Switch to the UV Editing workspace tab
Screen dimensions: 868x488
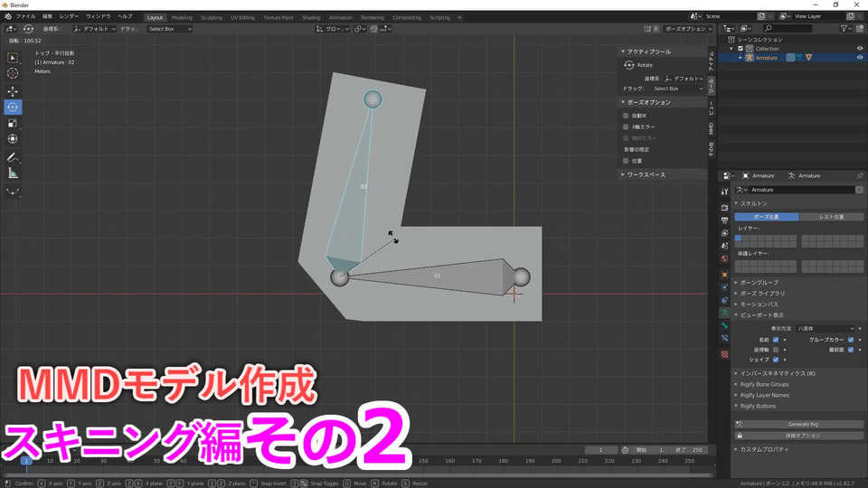pos(243,18)
